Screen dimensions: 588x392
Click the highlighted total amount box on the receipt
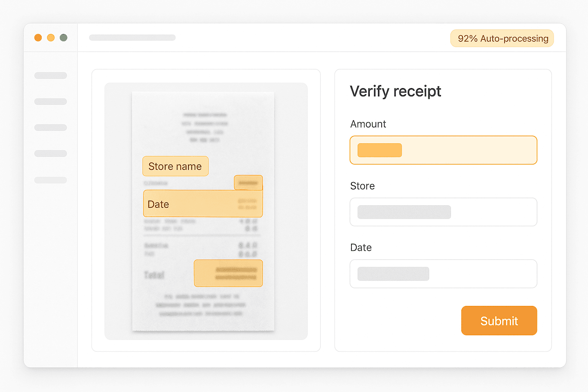[228, 273]
